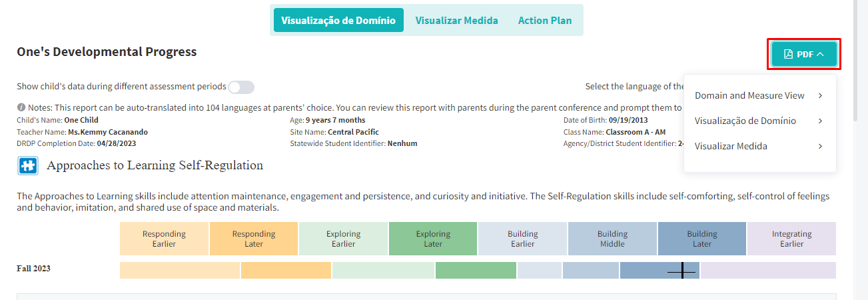This screenshot has width=868, height=300.
Task: Toggle showing data during different assessment periods
Action: (241, 87)
